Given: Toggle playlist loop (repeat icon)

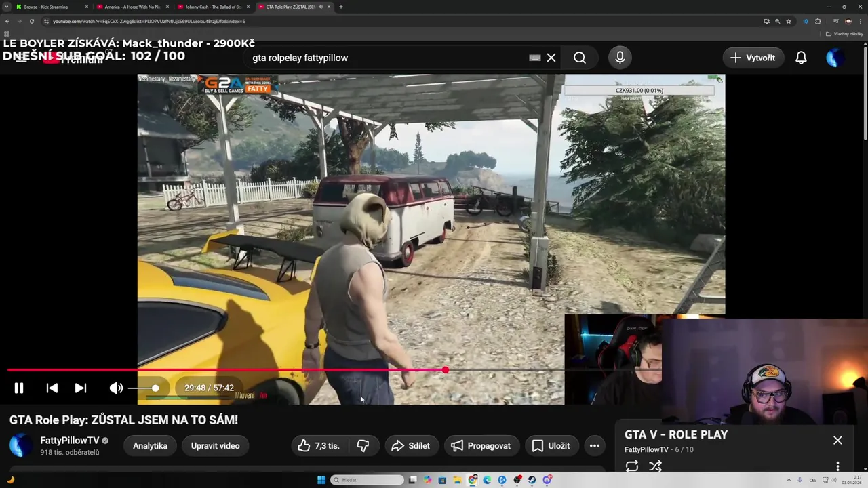Looking at the screenshot, I should pyautogui.click(x=632, y=466).
